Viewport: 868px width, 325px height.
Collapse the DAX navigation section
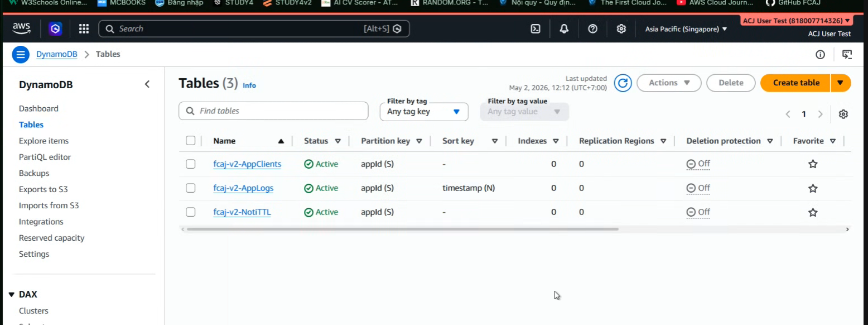(x=12, y=294)
